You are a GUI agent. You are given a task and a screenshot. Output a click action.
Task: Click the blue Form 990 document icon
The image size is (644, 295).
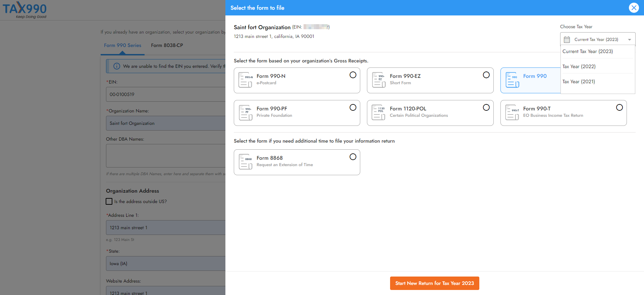512,80
